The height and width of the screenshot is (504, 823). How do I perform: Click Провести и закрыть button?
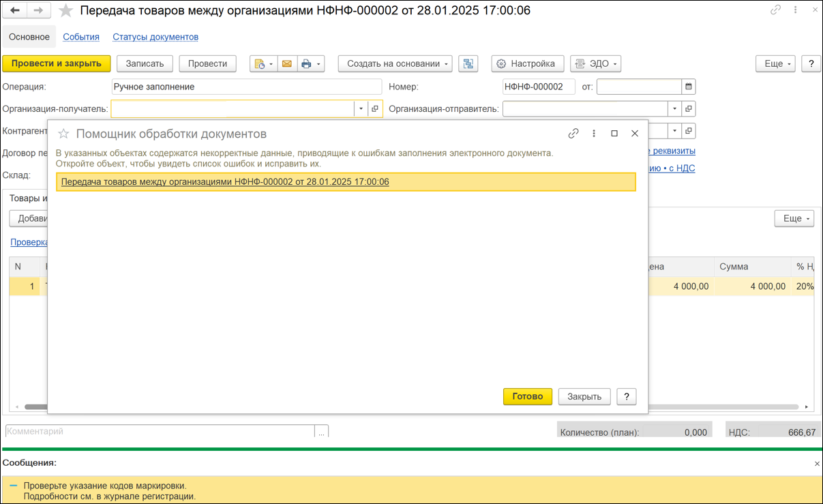pos(57,63)
